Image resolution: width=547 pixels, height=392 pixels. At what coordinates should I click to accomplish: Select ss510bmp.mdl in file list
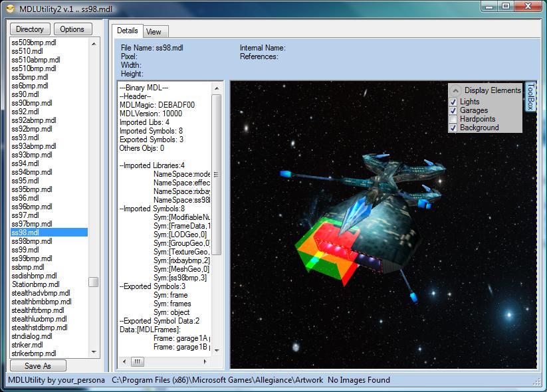click(34, 68)
